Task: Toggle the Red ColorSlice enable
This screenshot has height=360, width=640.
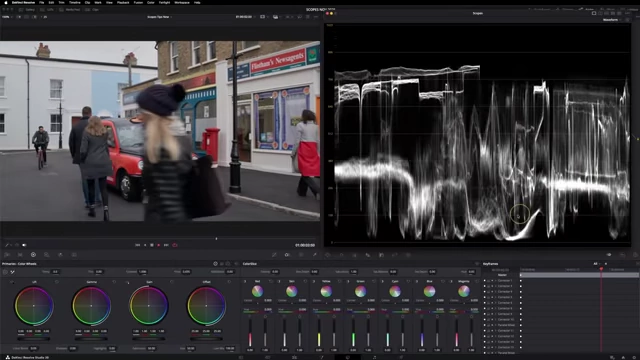Action: (245, 281)
